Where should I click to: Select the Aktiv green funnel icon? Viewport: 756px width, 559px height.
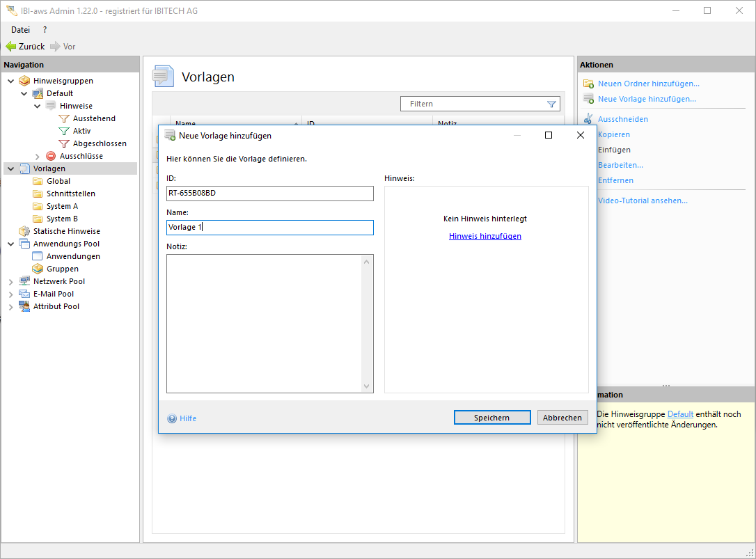[x=64, y=132]
